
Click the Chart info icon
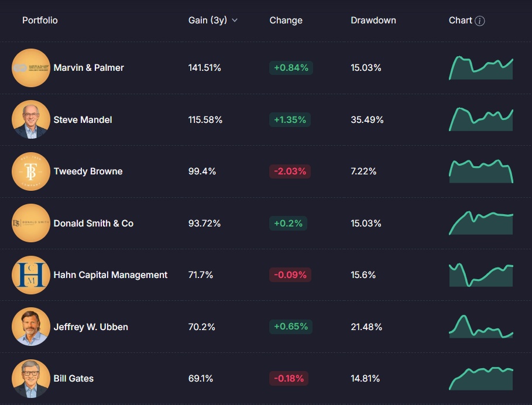tap(479, 21)
